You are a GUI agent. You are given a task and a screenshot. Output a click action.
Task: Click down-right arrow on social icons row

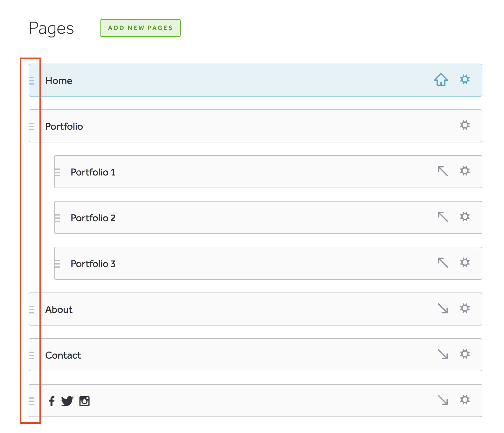[443, 400]
